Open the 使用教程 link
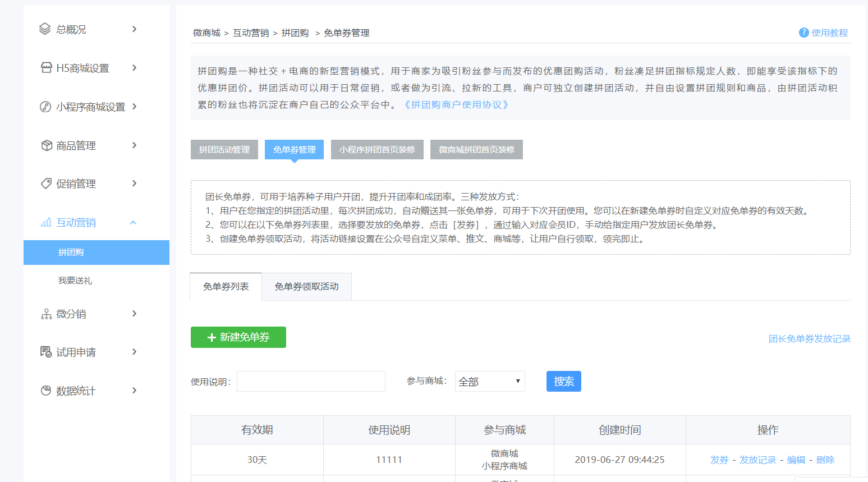868x482 pixels. pos(830,33)
